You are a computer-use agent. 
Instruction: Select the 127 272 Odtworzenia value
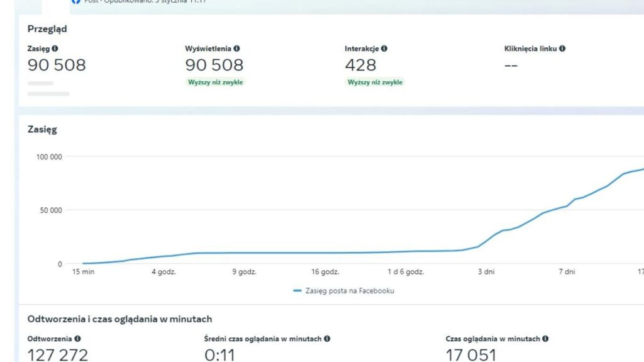(x=58, y=354)
